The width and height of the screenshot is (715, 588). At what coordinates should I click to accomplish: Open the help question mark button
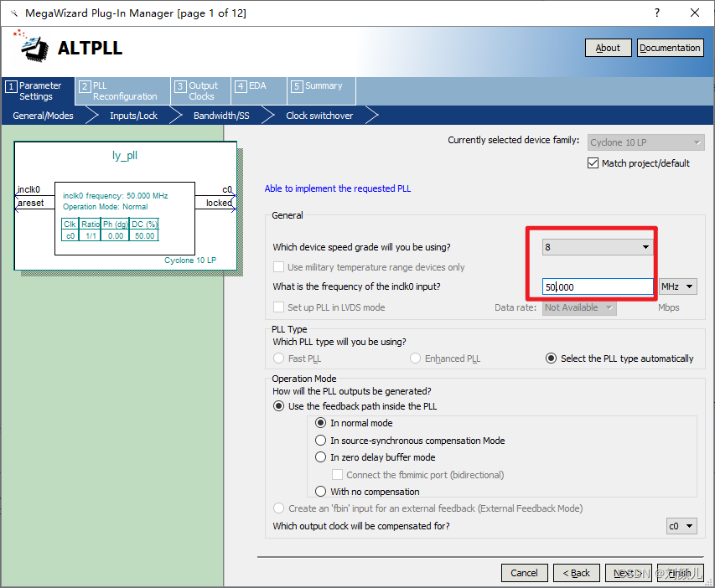point(656,13)
